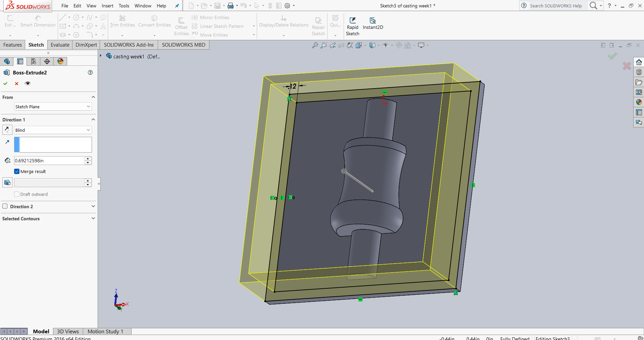
Task: Open the Insert menu
Action: 108,6
